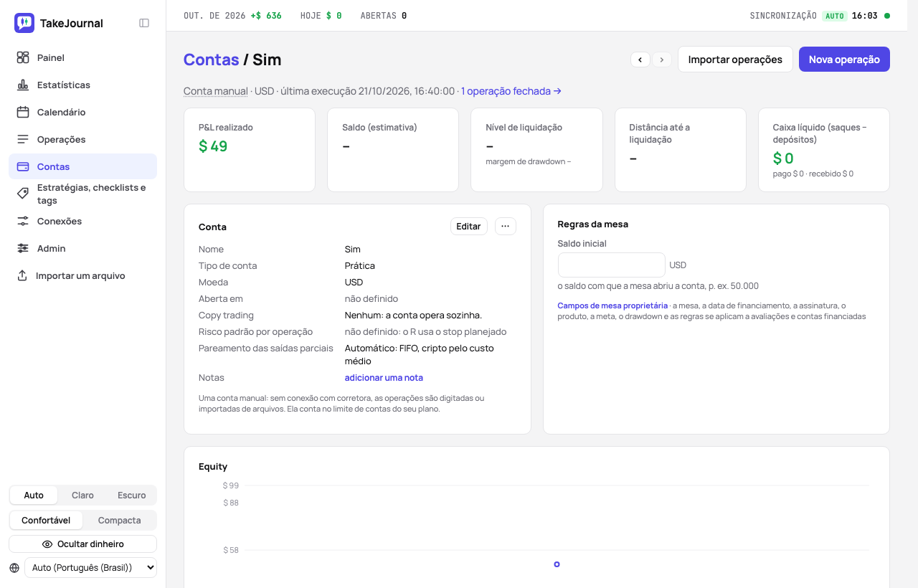Click the Conexões sliders icon
918x588 pixels.
[x=23, y=221]
